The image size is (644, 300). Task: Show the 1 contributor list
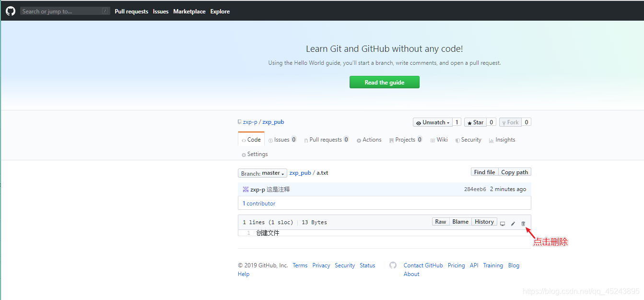[259, 204]
